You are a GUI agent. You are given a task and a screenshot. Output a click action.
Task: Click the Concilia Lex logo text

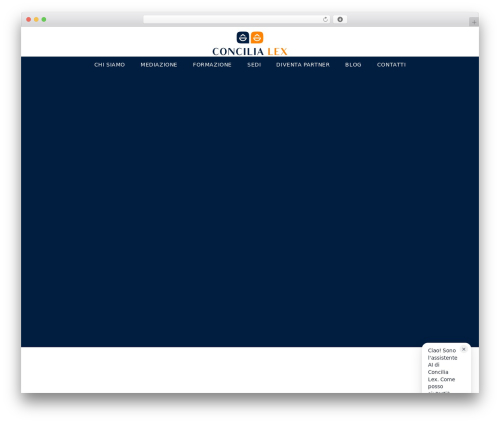tap(250, 51)
